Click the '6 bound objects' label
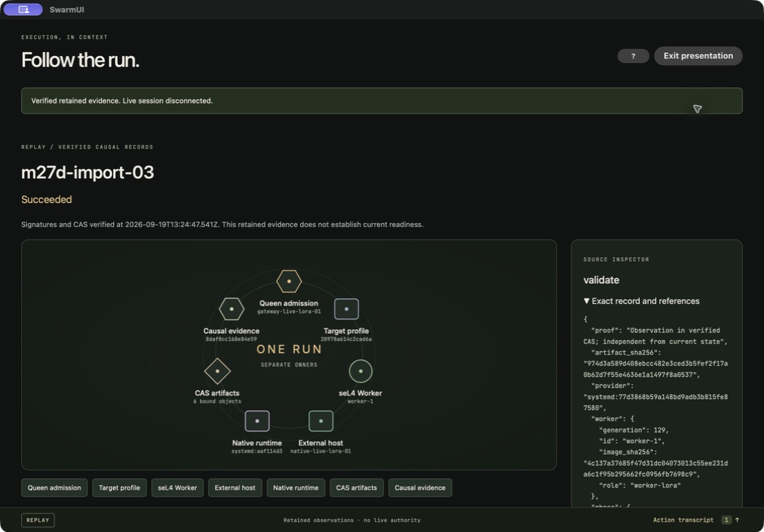 217,402
